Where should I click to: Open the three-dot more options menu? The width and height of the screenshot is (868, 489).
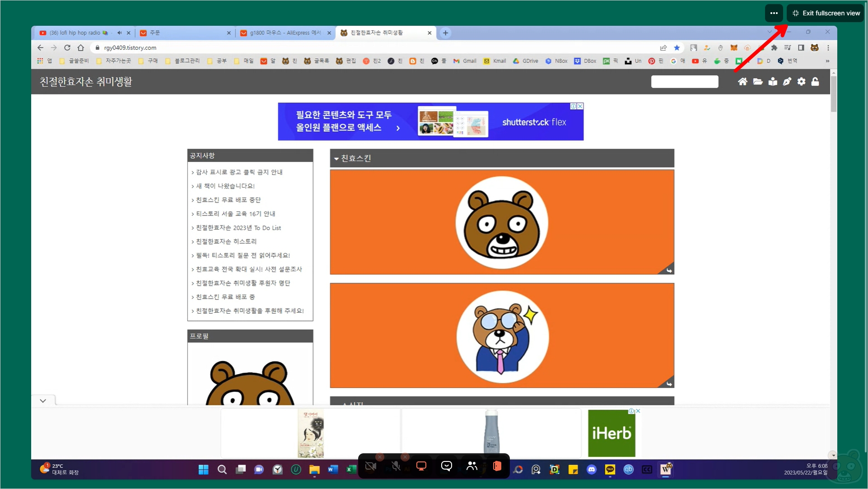click(x=774, y=13)
